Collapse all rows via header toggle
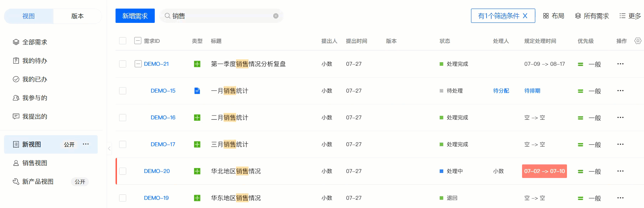644x208 pixels. pos(138,41)
